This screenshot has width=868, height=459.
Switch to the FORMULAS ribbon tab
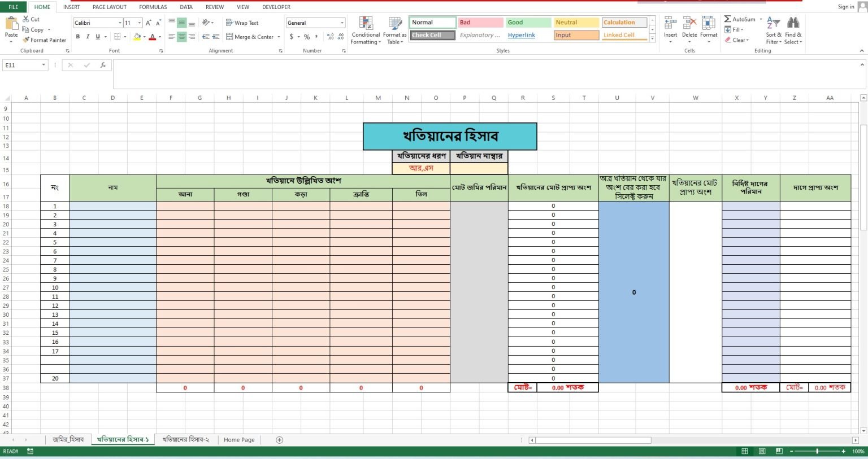pyautogui.click(x=153, y=7)
